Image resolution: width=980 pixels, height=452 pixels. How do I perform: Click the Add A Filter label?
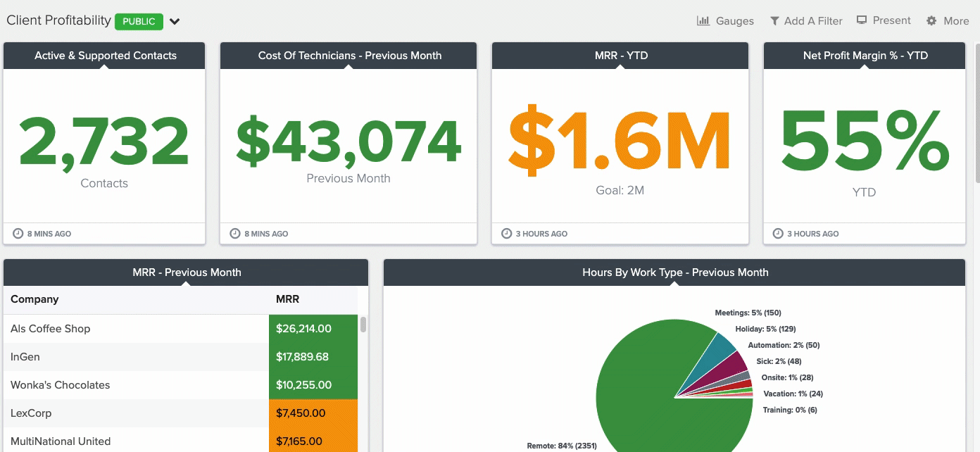(813, 21)
